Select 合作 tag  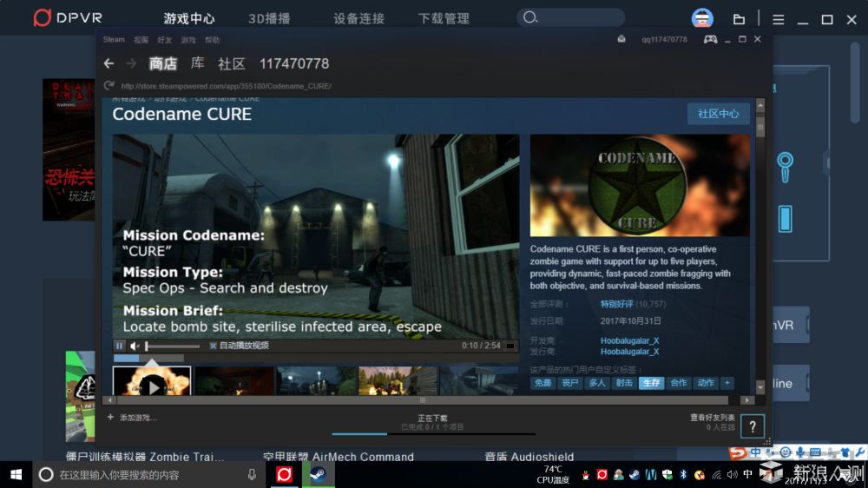click(x=678, y=383)
